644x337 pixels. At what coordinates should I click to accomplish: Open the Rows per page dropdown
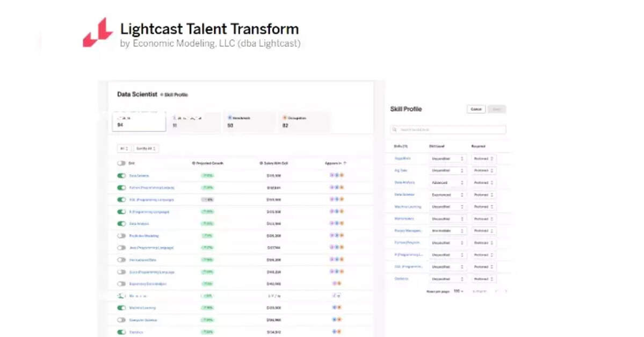pyautogui.click(x=458, y=291)
